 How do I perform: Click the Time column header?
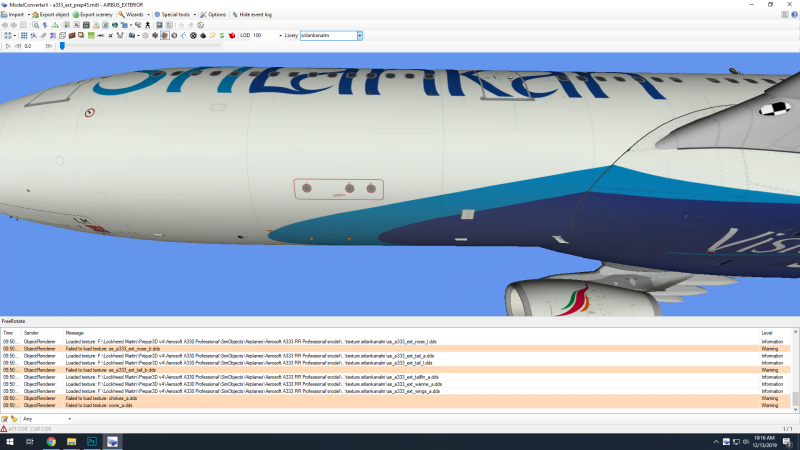[8, 333]
